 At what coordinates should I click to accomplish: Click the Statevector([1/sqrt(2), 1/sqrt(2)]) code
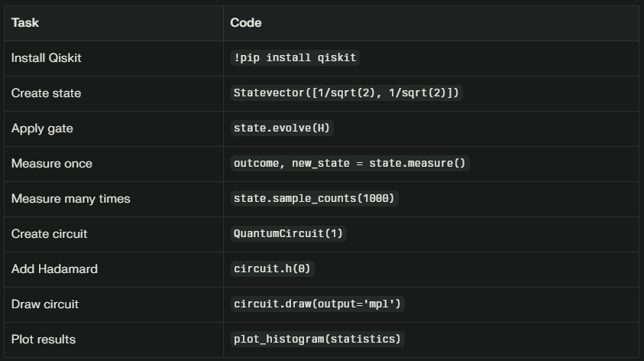point(346,93)
